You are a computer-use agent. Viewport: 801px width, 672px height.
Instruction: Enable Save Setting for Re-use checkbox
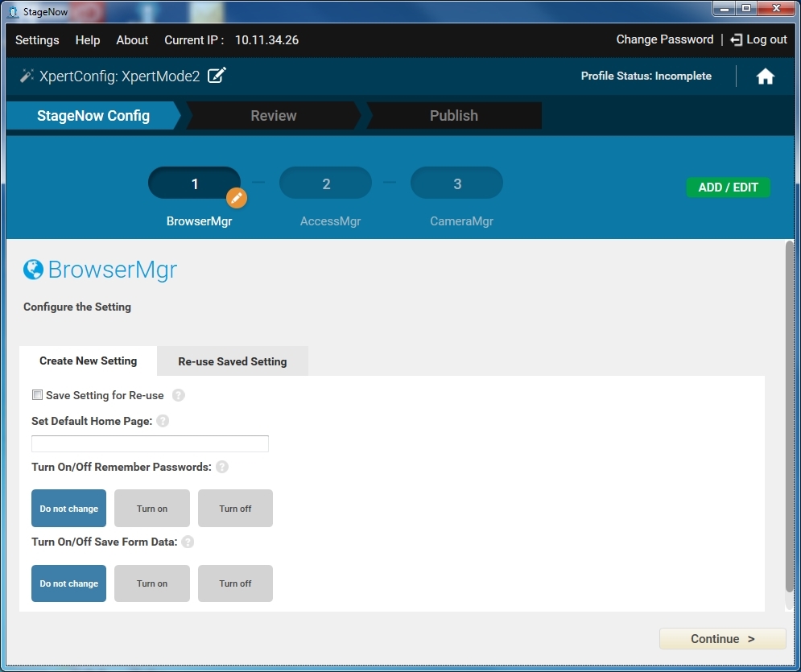click(x=37, y=395)
